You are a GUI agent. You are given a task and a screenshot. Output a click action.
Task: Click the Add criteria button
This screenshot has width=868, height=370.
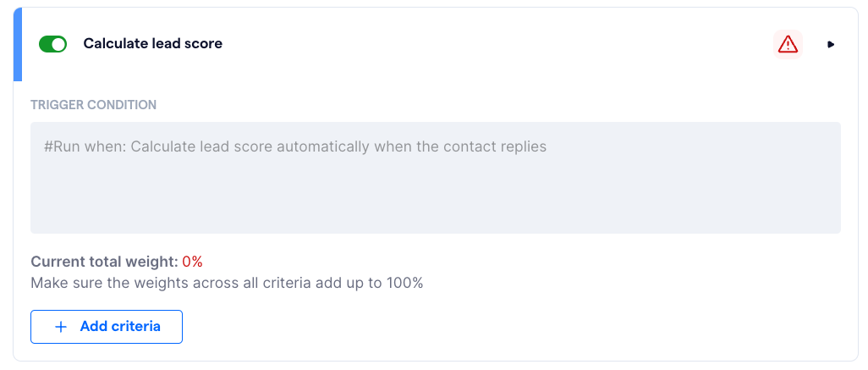[107, 327]
